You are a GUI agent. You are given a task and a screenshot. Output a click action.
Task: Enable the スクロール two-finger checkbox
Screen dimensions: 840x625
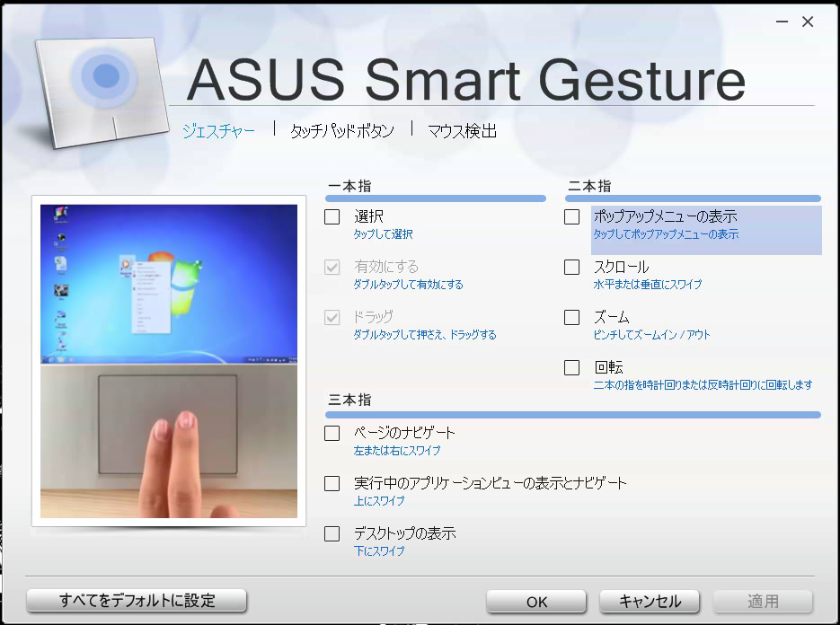pyautogui.click(x=572, y=267)
